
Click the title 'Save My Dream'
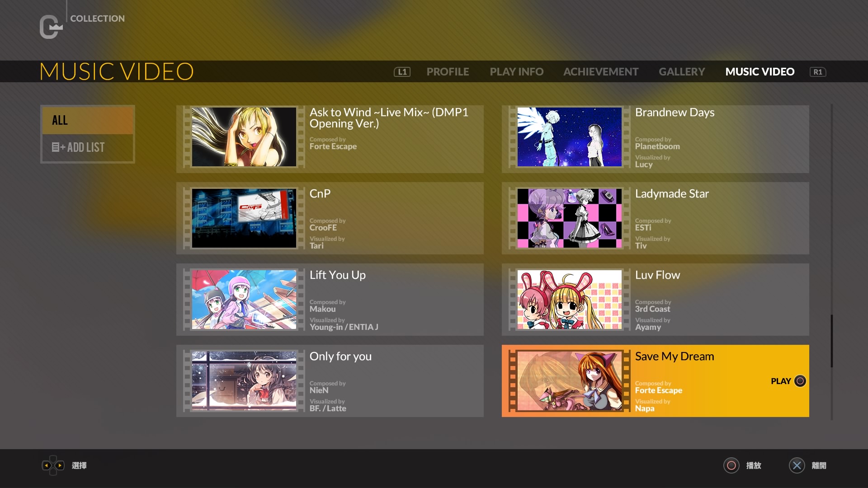(675, 357)
